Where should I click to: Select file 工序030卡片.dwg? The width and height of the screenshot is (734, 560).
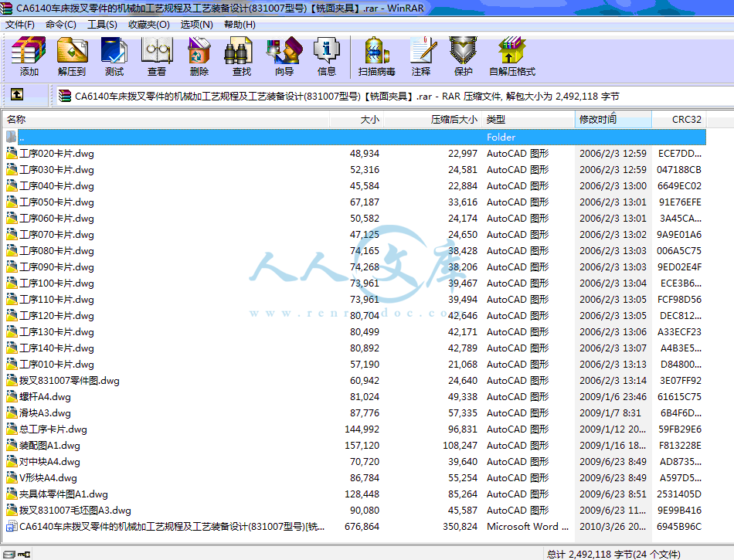click(x=56, y=169)
